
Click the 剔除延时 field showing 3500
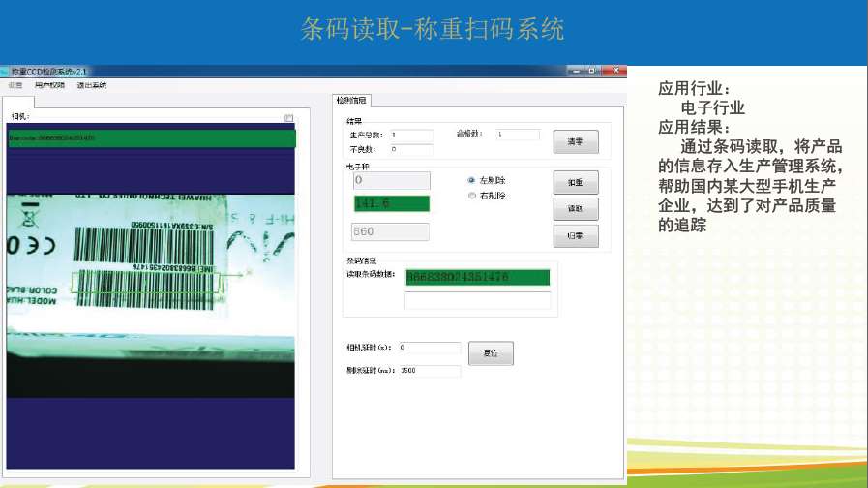pos(430,371)
